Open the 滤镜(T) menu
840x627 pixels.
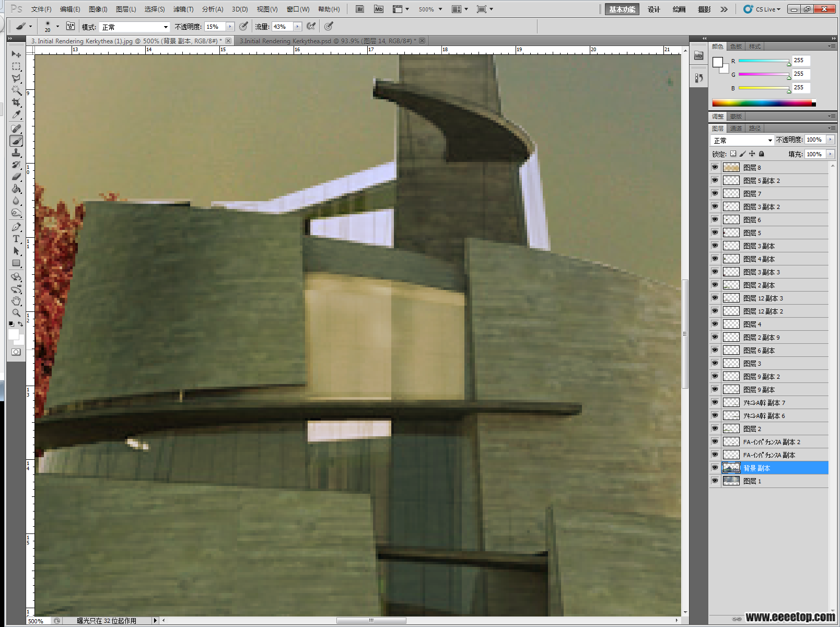(183, 9)
